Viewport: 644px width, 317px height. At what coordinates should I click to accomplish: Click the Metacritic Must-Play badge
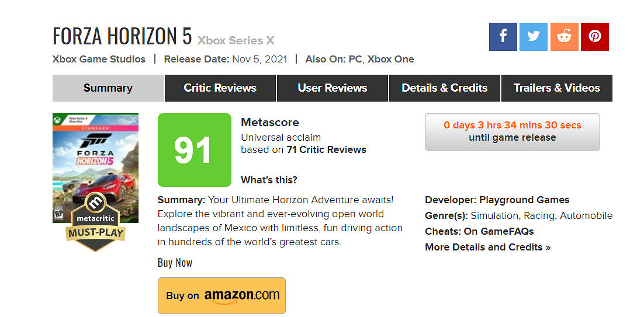95,224
